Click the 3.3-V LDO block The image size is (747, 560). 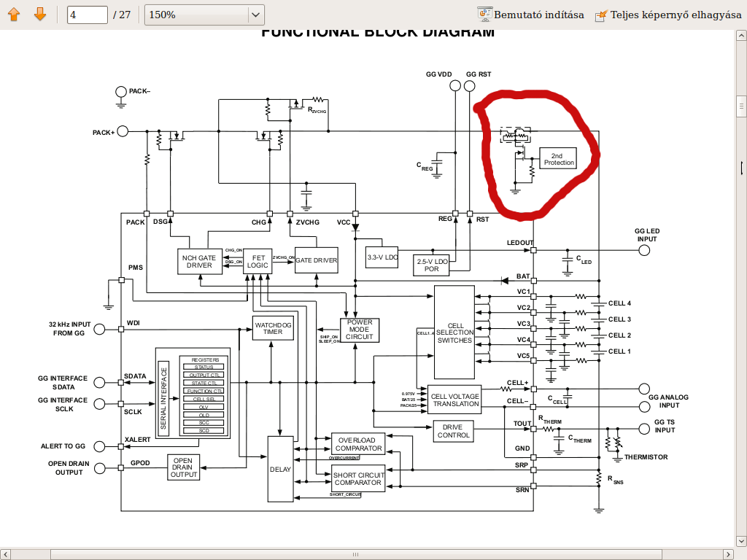pos(382,257)
